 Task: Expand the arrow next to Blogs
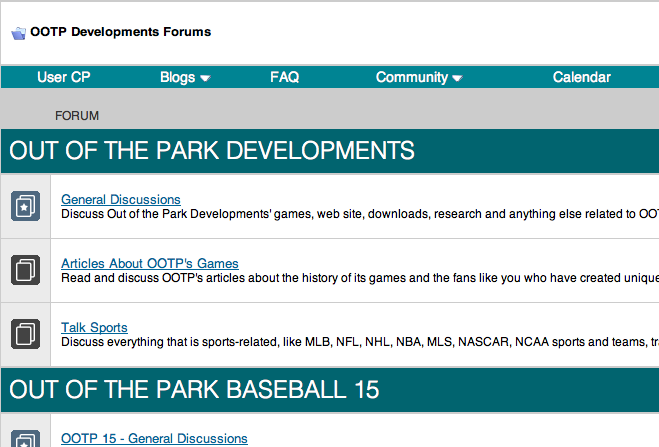(205, 78)
